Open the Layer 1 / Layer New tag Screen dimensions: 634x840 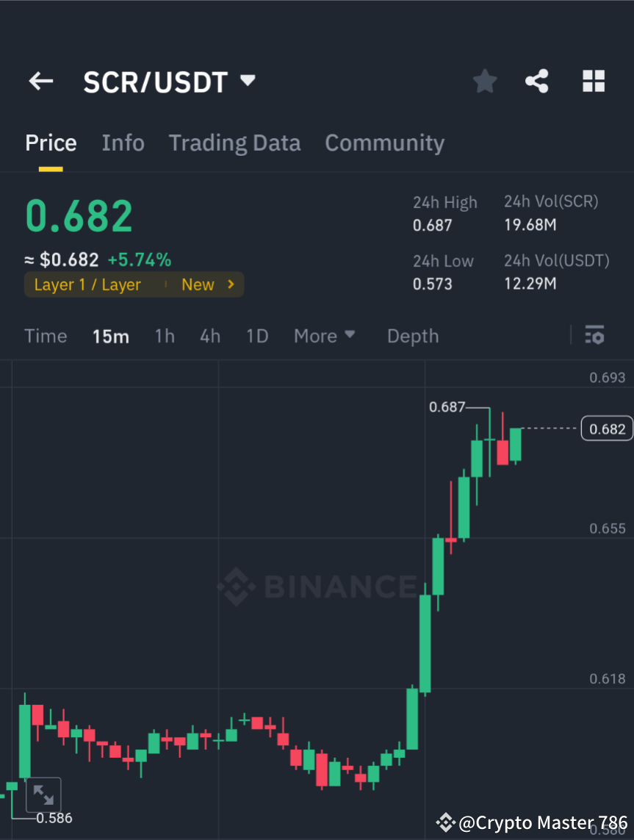134,284
